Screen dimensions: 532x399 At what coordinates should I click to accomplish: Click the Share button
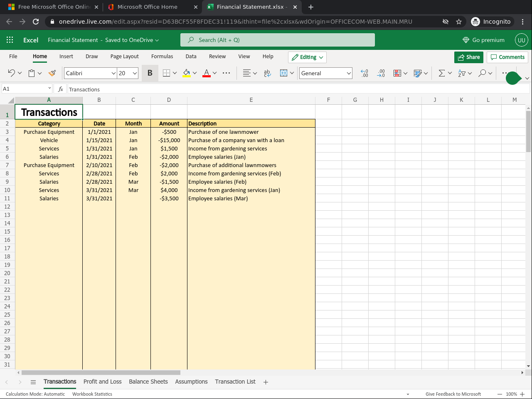[x=468, y=57]
